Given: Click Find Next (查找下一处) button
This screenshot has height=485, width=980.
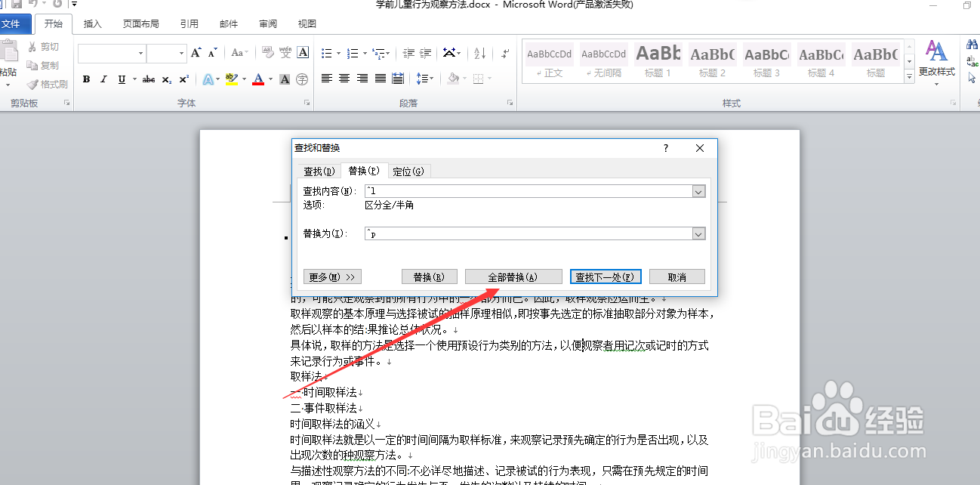Looking at the screenshot, I should [606, 277].
